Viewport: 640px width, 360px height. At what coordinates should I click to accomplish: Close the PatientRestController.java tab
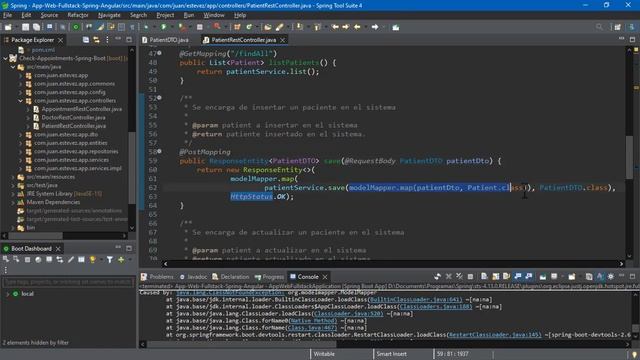(x=282, y=40)
